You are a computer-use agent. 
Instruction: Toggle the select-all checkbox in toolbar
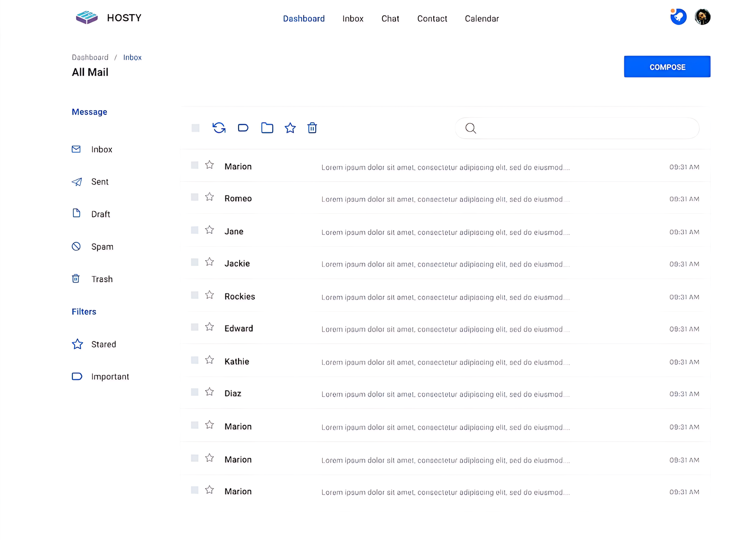pos(196,128)
